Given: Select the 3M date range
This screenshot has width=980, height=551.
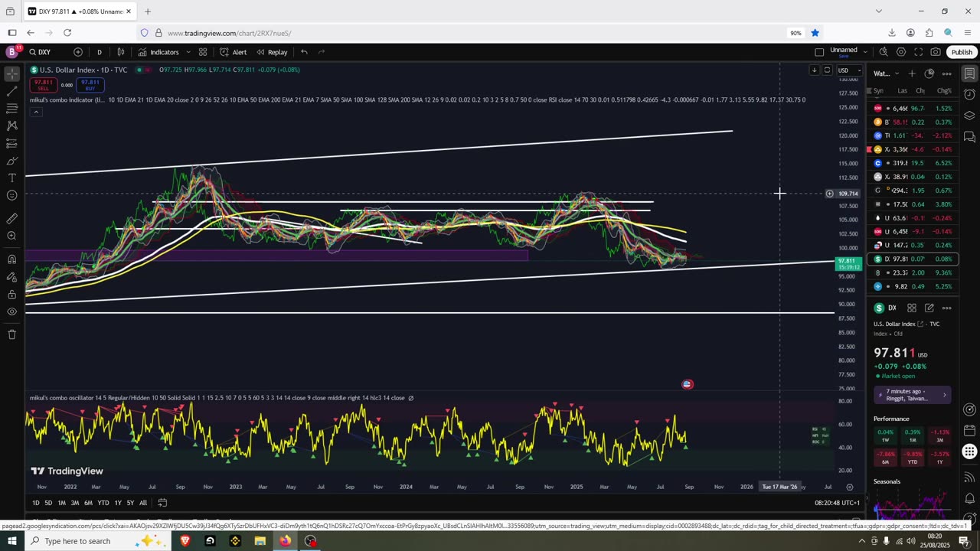Looking at the screenshot, I should [75, 503].
